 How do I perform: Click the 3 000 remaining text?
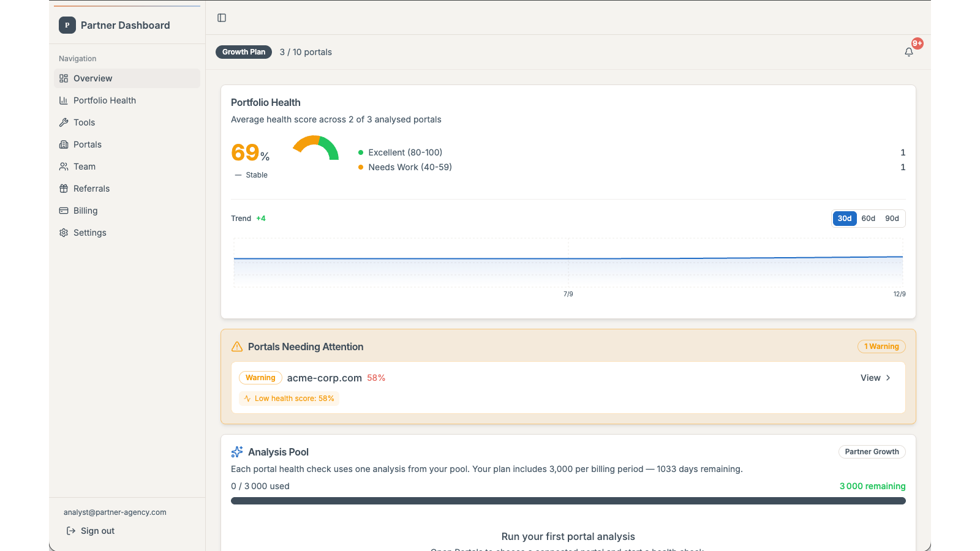[x=872, y=486]
